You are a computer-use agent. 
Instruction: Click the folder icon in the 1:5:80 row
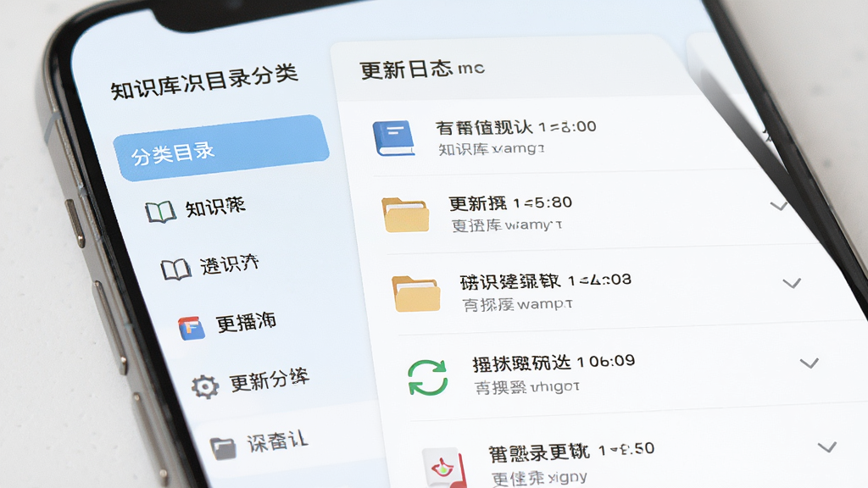pyautogui.click(x=405, y=215)
